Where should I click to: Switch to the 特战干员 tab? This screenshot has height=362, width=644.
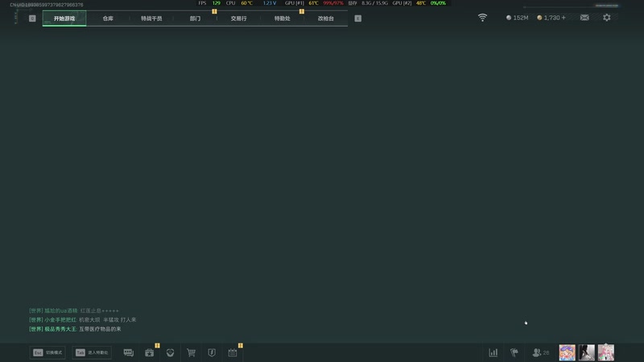coord(151,19)
